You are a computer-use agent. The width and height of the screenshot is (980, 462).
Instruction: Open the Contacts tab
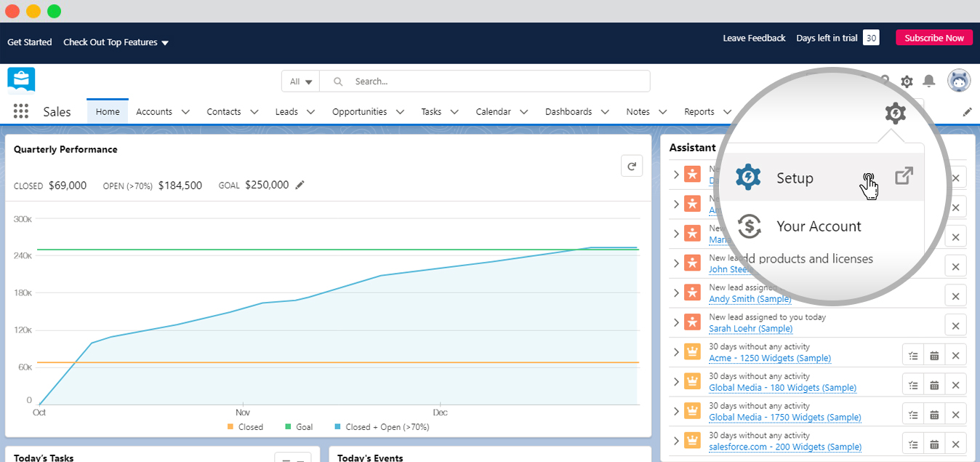224,112
